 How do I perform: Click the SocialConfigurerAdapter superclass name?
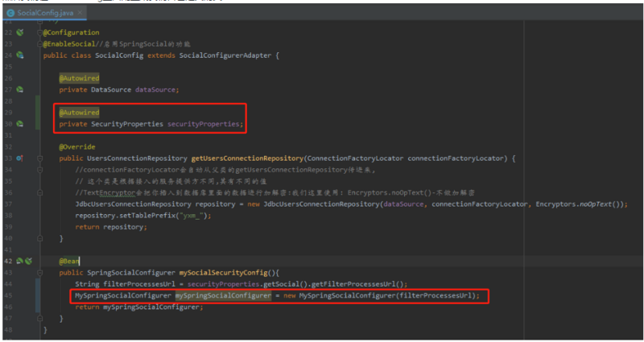click(x=225, y=56)
